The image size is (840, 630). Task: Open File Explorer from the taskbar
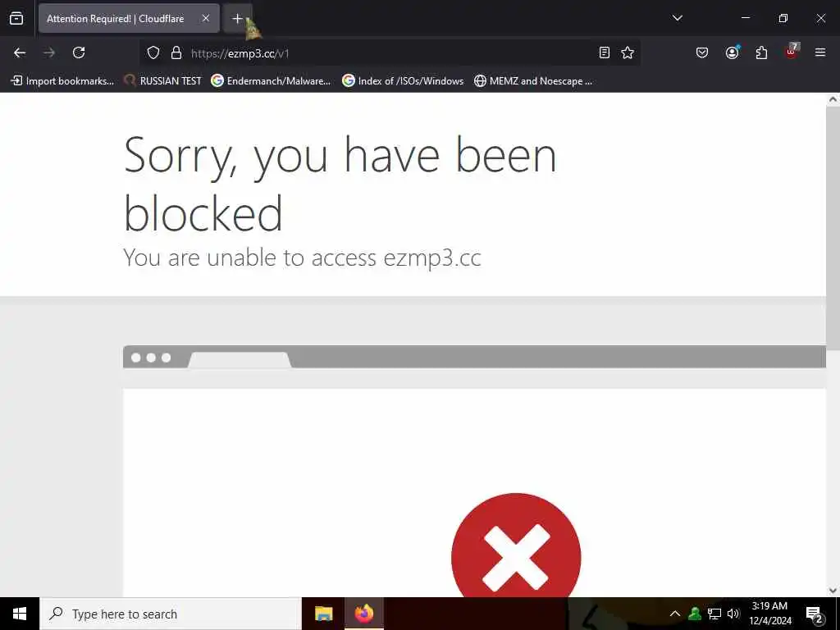(323, 614)
